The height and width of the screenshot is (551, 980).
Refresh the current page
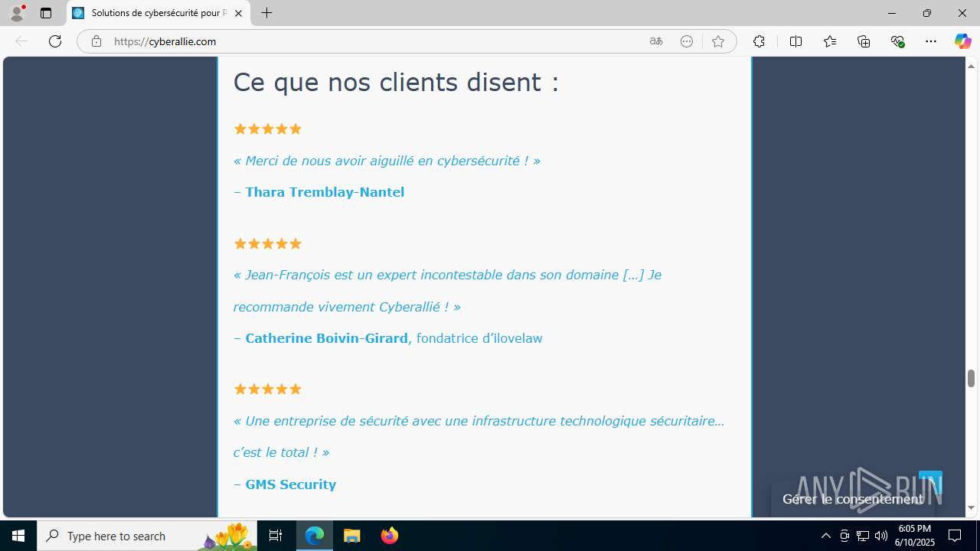tap(55, 41)
